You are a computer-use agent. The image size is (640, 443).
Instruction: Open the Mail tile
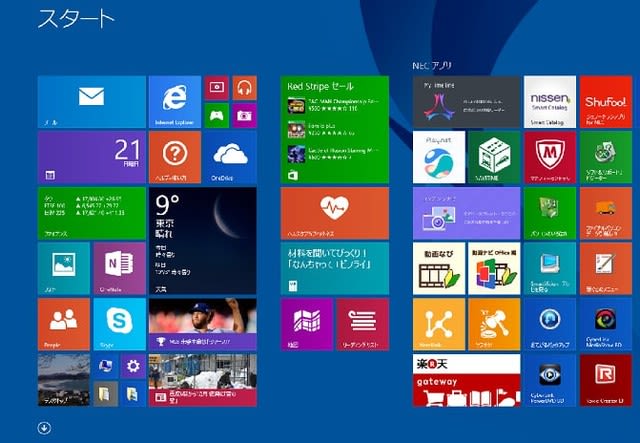click(x=91, y=102)
